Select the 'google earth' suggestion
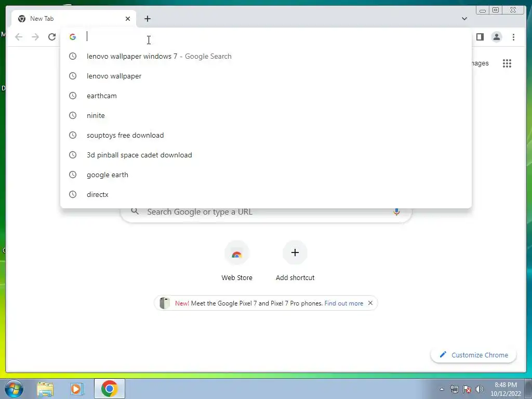 pos(266,175)
